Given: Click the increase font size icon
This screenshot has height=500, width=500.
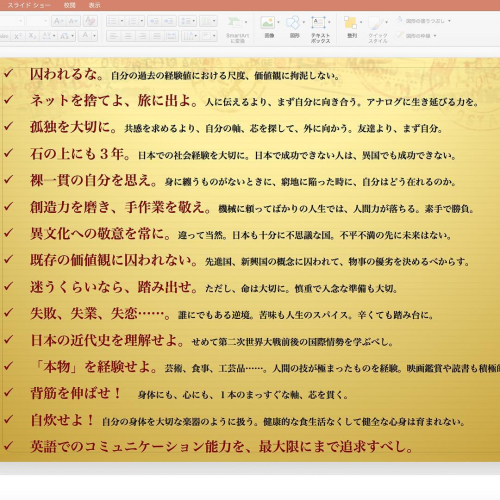Looking at the screenshot, I should click(59, 22).
